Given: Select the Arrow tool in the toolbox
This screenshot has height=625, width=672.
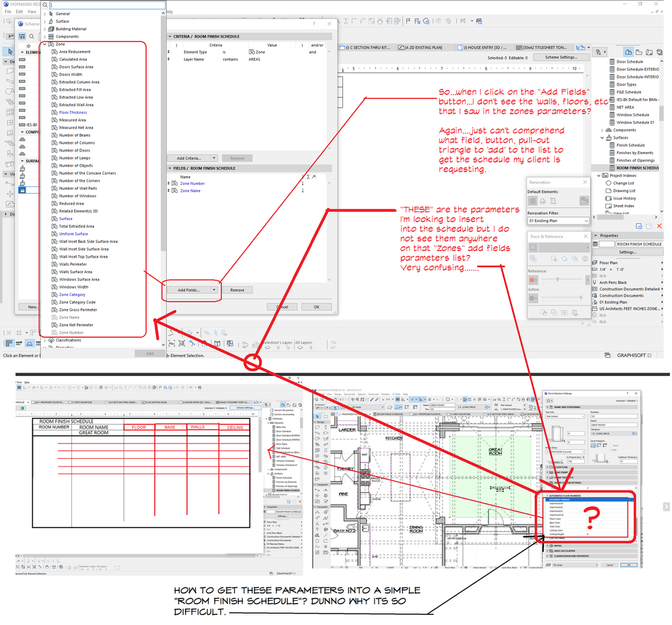Looking at the screenshot, I should [x=10, y=51].
